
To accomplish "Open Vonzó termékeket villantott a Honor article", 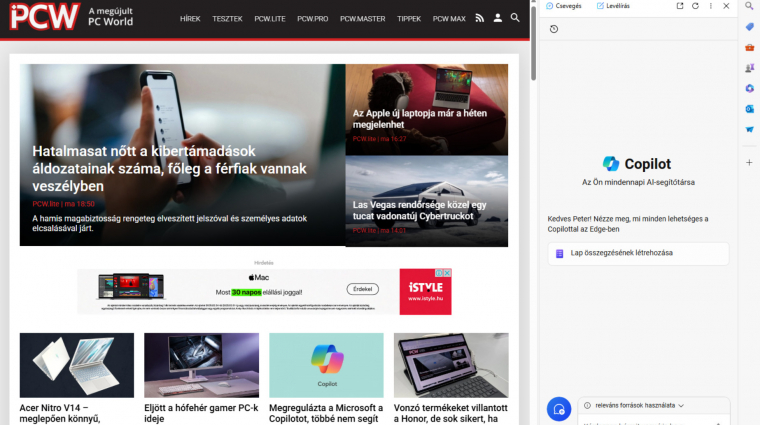I will click(451, 413).
